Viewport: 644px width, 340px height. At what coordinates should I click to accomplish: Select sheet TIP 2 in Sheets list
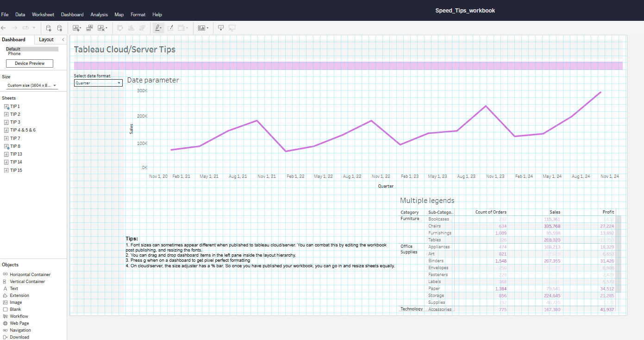coord(15,114)
